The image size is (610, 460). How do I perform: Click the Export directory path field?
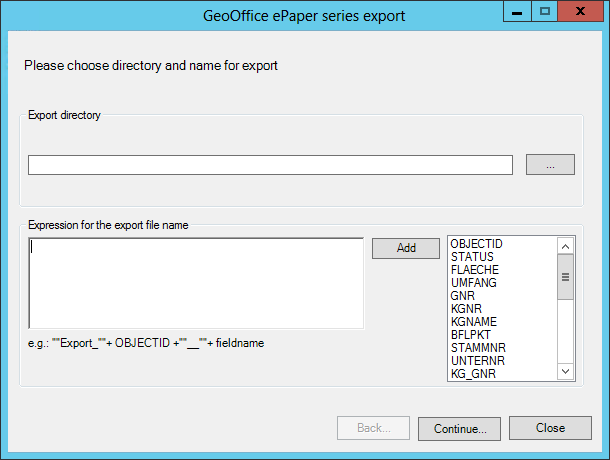click(270, 165)
